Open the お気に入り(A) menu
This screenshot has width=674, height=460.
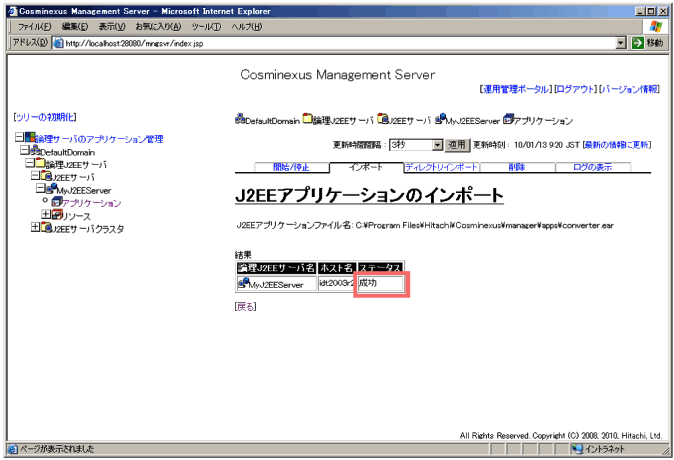click(x=158, y=27)
